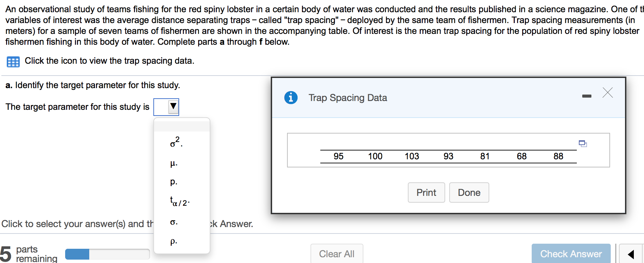Click the Done button
Viewport: 644px width, 263px height.
469,193
